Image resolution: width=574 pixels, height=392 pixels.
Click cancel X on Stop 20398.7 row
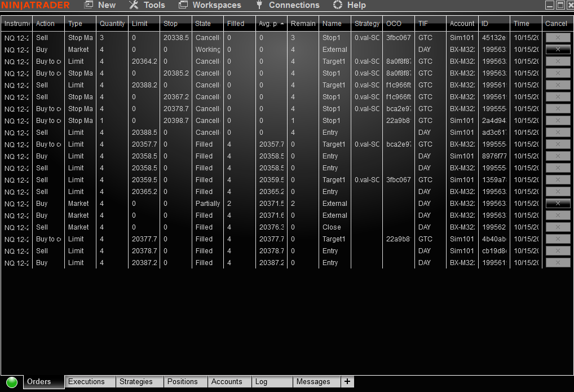pyautogui.click(x=558, y=121)
